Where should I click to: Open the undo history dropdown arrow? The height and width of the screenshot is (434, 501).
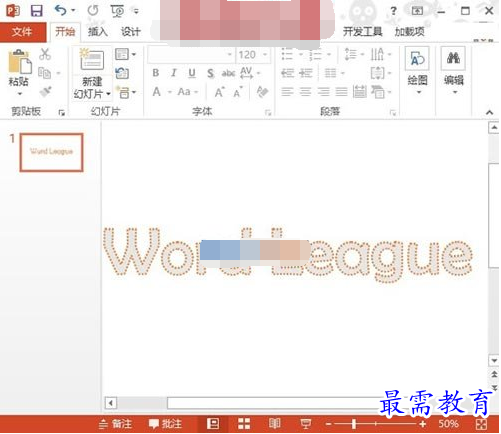point(73,11)
